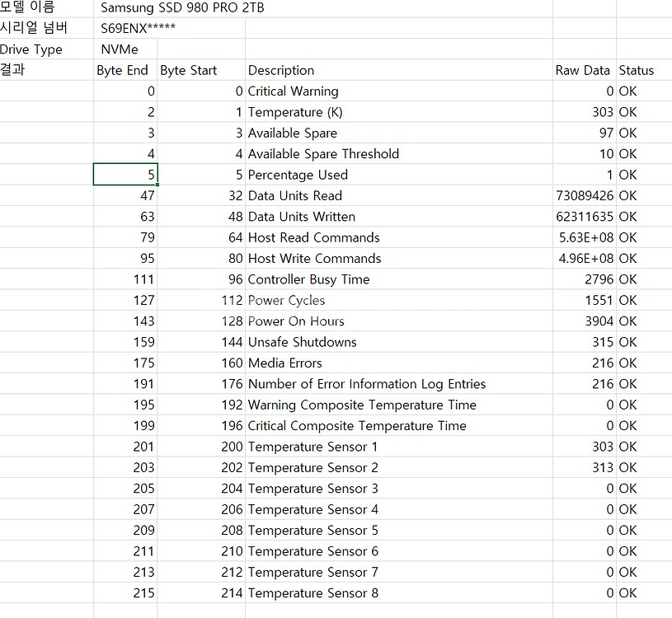Viewport: 672px width, 618px height.
Task: Select the Data Units Read value 73089426
Action: tap(585, 196)
